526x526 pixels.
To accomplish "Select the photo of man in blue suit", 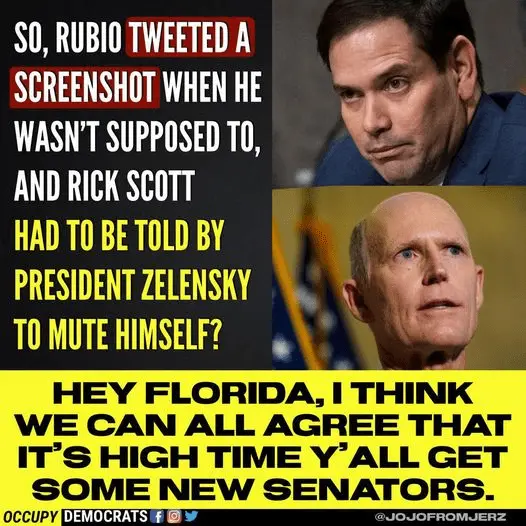I will 399,93.
